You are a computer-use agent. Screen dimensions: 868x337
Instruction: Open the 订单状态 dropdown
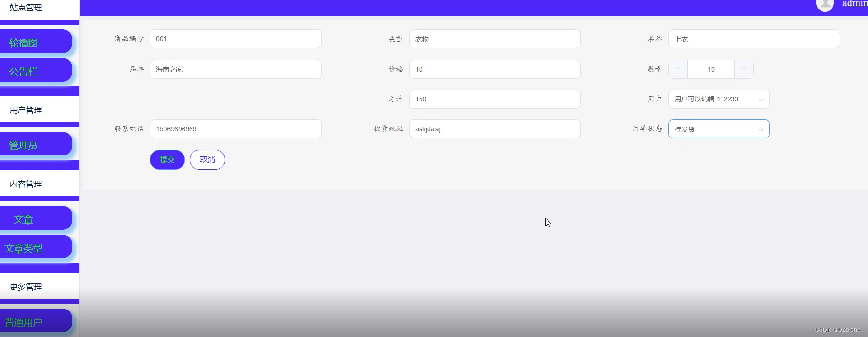coord(719,129)
